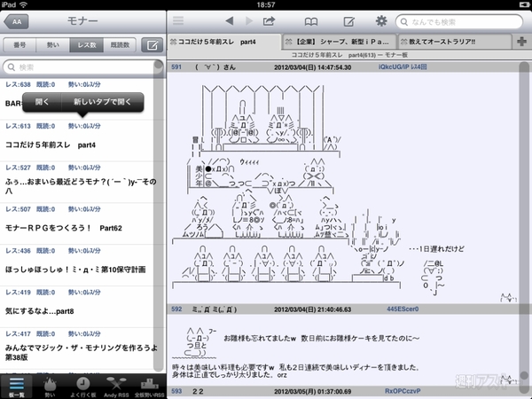532x399 pixels.
Task: Switch to ココだけ５年前スレ part4 tab
Action: pos(224,42)
